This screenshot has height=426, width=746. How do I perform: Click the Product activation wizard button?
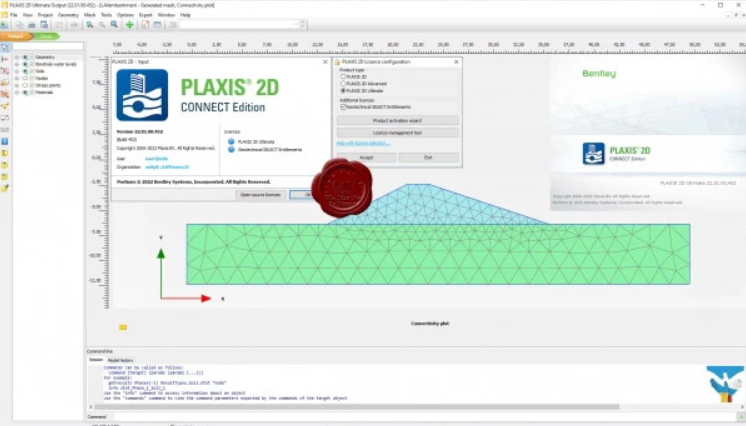tap(397, 120)
